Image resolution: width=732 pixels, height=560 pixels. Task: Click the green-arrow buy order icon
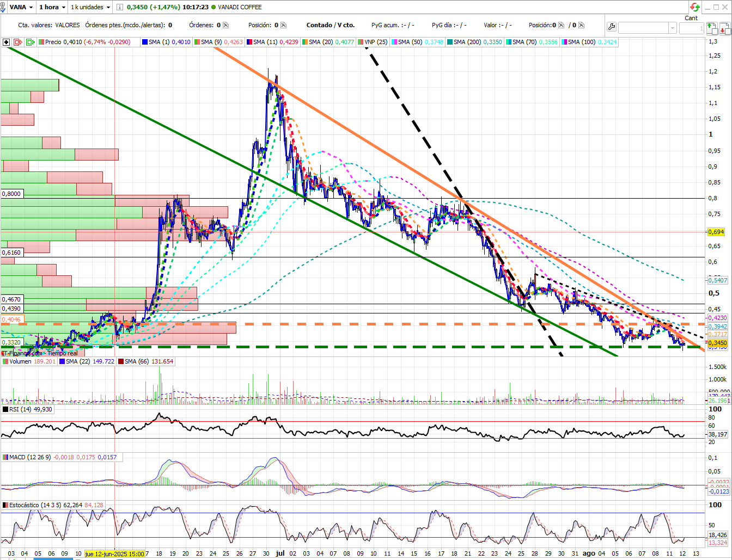(712, 28)
